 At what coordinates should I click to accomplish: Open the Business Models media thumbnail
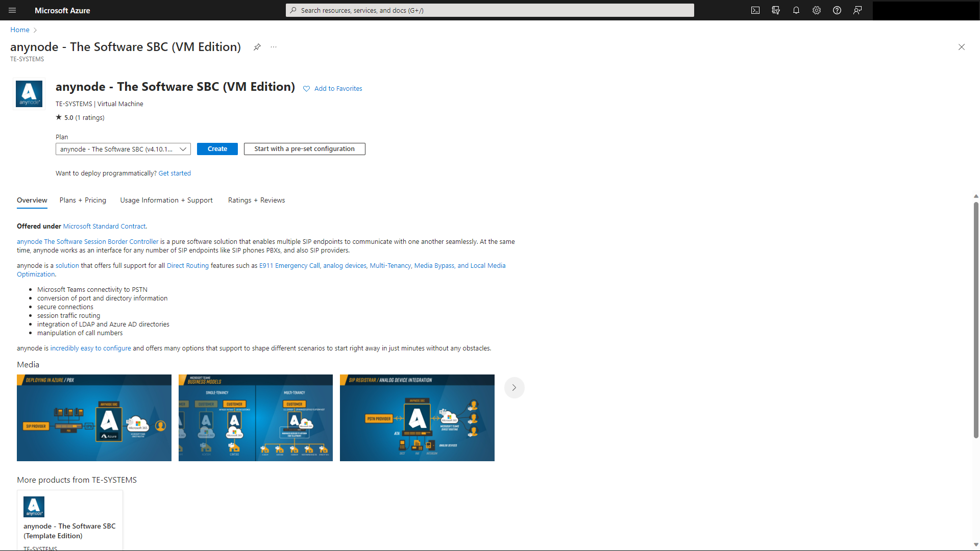click(x=256, y=418)
